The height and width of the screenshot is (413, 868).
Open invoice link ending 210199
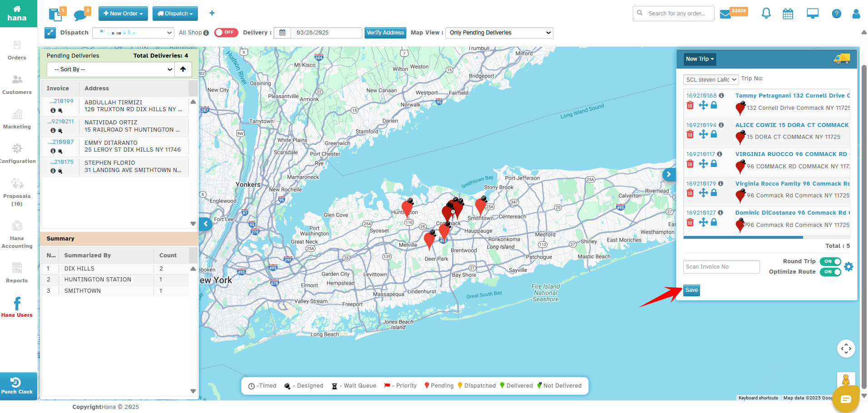click(61, 101)
